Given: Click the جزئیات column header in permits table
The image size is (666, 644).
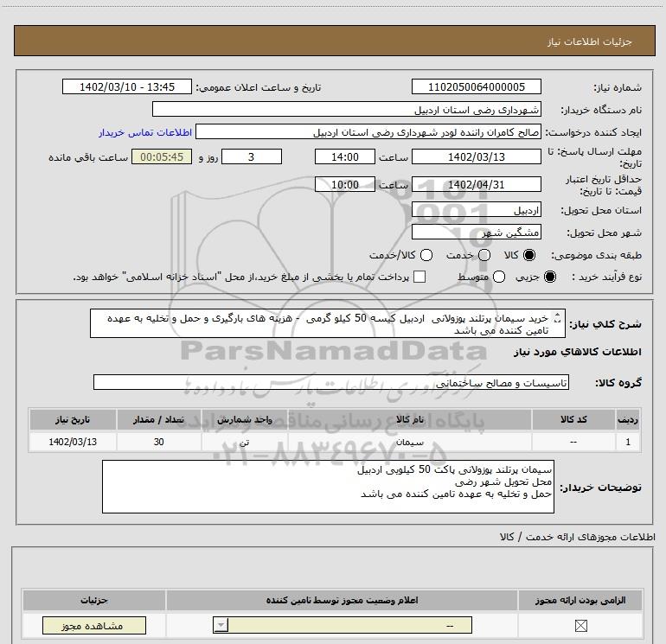Looking at the screenshot, I should pos(94,600).
